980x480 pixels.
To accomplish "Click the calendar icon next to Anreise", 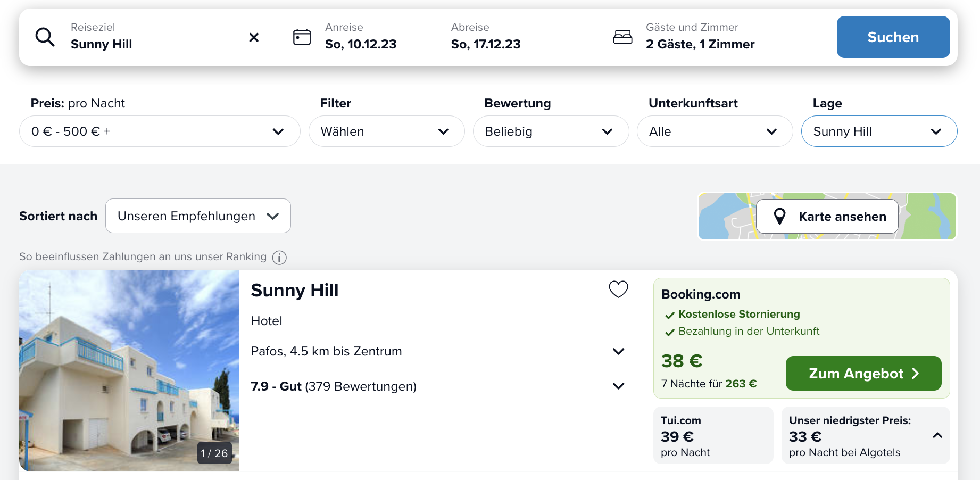I will [302, 37].
